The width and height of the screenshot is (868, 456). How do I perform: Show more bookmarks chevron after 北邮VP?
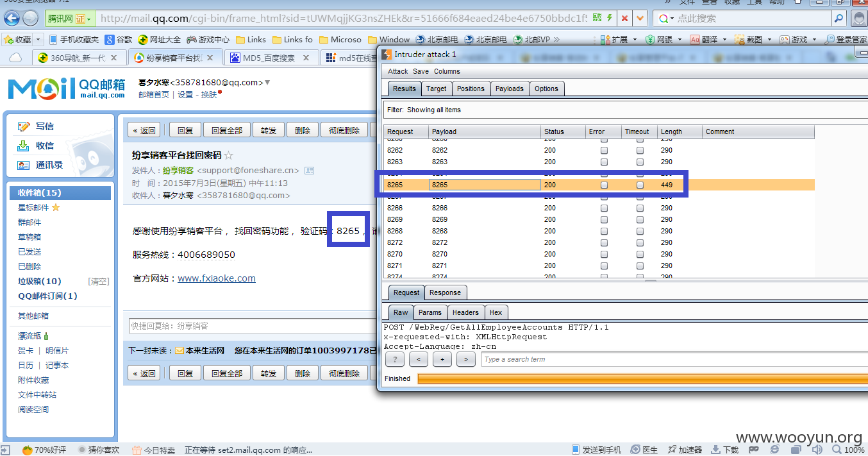click(x=556, y=40)
